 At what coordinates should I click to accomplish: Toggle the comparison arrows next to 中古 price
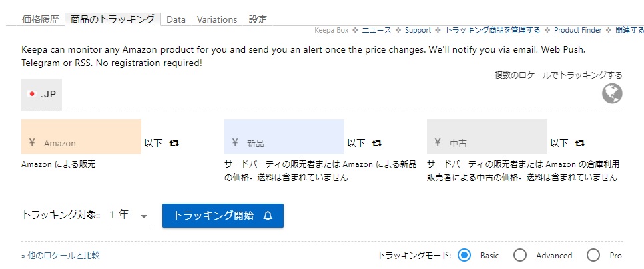(x=579, y=143)
